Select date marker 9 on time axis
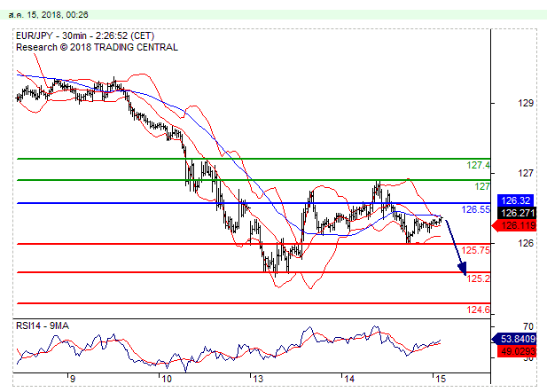This screenshot has height=392, width=547. (x=72, y=378)
